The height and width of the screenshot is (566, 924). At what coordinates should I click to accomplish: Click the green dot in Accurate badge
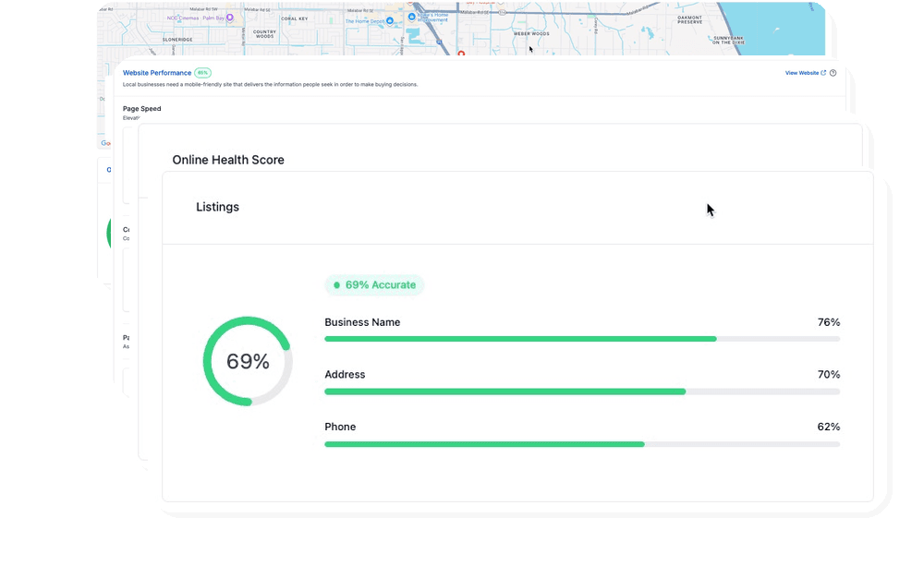[336, 285]
